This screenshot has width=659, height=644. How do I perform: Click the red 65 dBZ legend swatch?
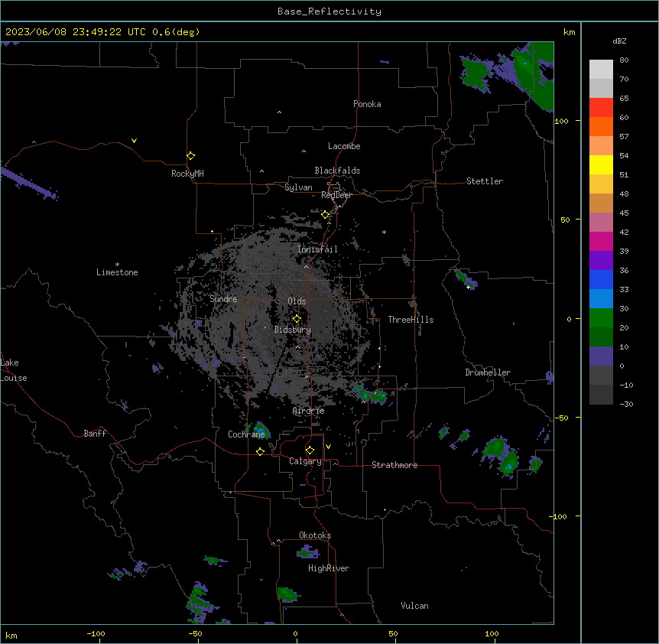pos(601,107)
